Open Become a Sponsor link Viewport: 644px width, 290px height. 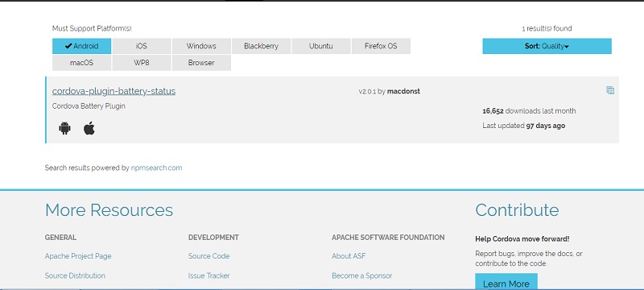point(361,275)
